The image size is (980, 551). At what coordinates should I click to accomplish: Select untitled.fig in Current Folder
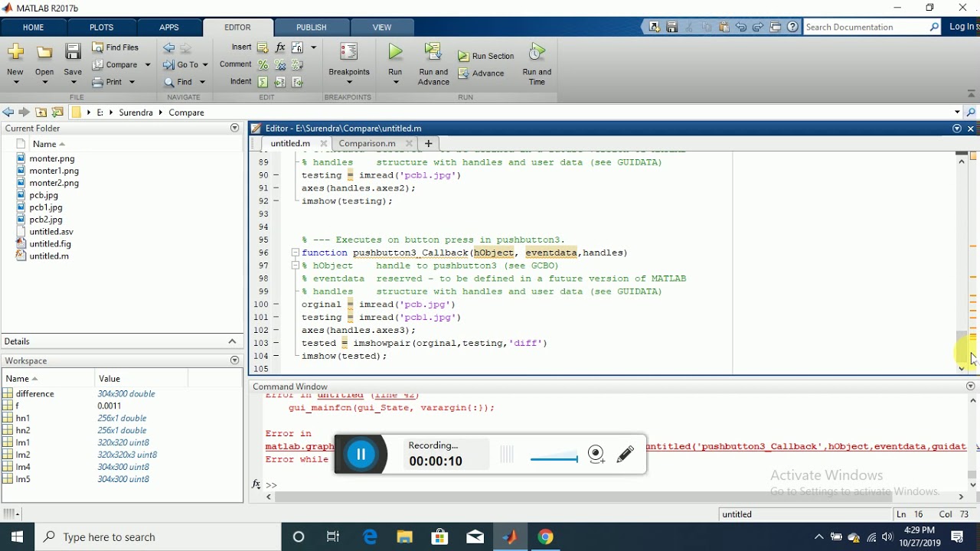[x=50, y=244]
